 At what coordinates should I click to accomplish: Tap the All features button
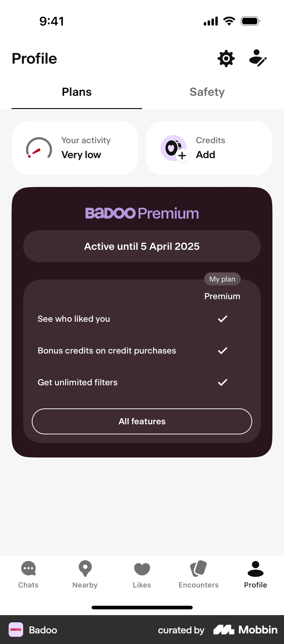click(x=142, y=421)
